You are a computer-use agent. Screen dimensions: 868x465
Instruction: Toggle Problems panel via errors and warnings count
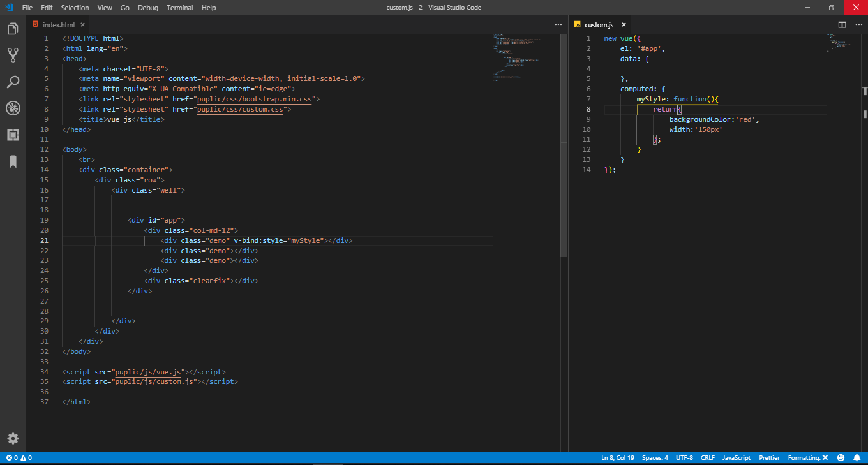tap(19, 457)
